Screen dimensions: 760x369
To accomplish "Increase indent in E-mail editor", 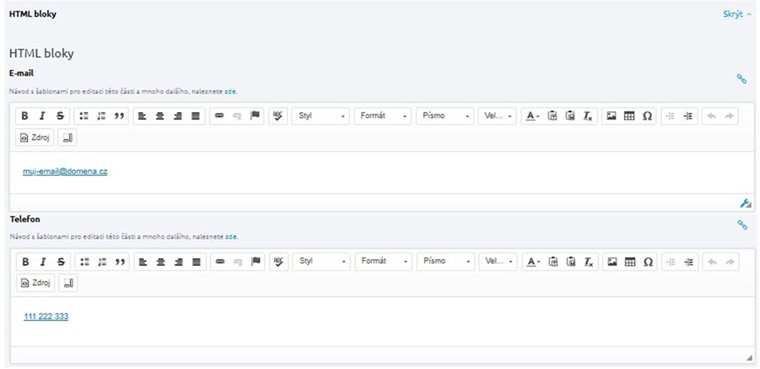I will 688,116.
